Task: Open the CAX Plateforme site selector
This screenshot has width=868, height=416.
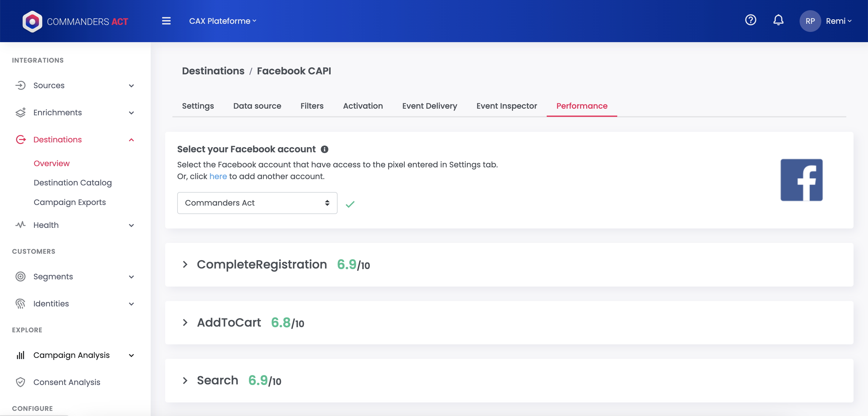Action: point(222,21)
